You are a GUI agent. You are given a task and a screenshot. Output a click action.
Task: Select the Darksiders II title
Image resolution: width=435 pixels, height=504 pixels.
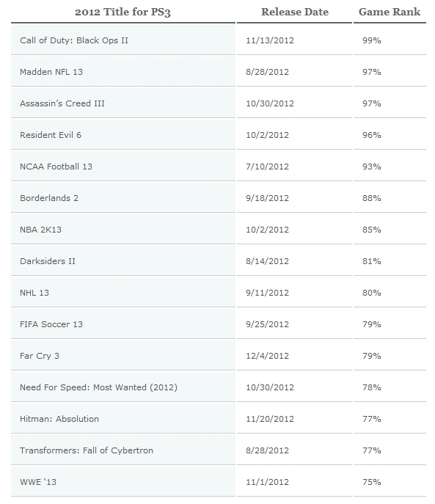[48, 261]
